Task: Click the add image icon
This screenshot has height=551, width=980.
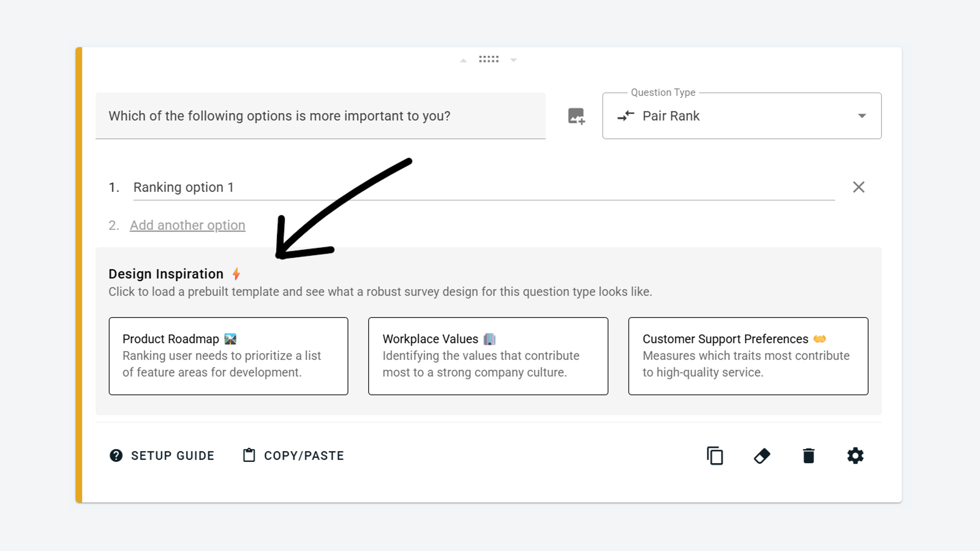Action: tap(576, 116)
